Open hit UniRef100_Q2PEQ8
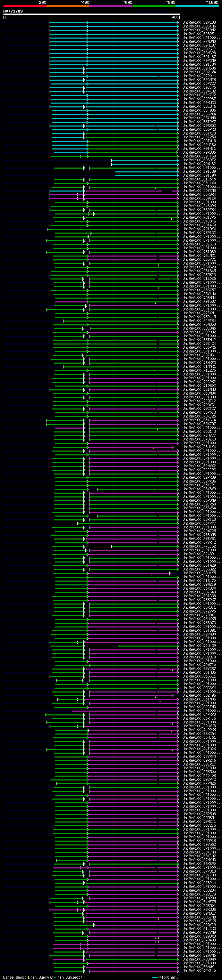Viewport: 222px width, 980px height. pos(199,23)
